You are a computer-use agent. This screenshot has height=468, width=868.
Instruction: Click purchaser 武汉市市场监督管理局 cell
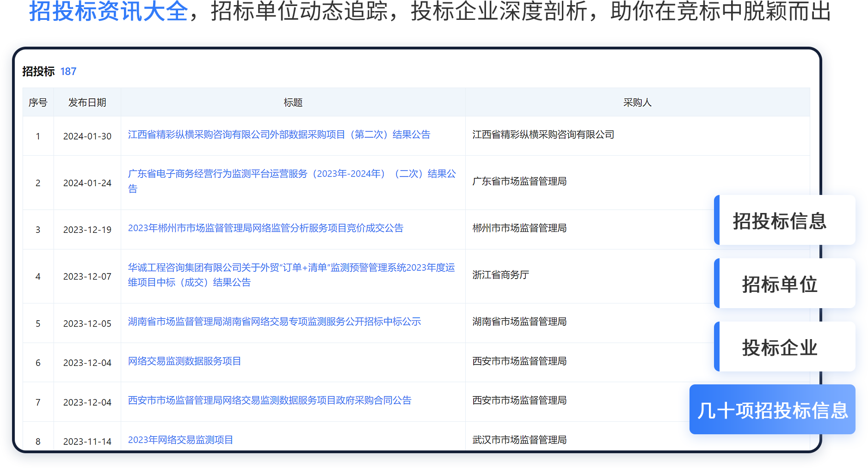tap(519, 440)
